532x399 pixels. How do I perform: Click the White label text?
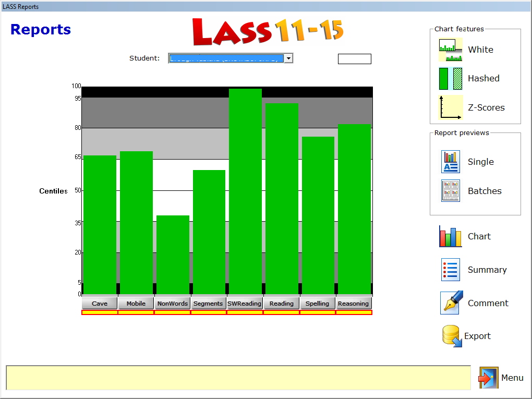pos(480,50)
